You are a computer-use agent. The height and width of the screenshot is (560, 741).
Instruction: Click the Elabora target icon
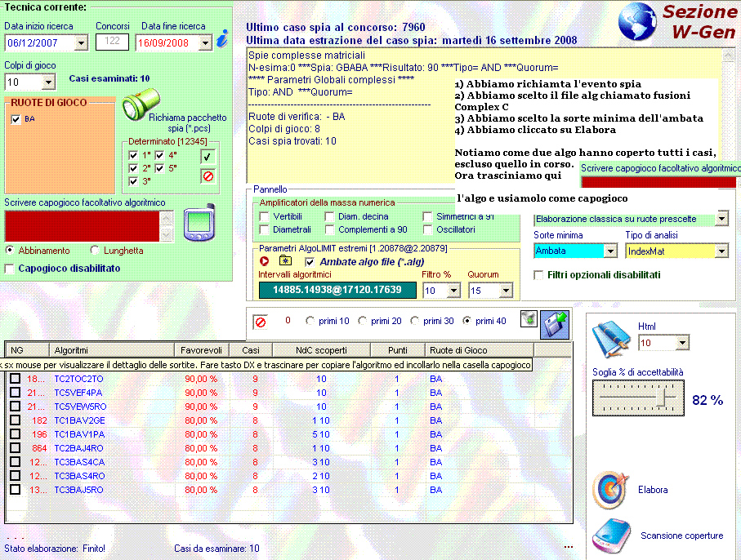pyautogui.click(x=609, y=490)
